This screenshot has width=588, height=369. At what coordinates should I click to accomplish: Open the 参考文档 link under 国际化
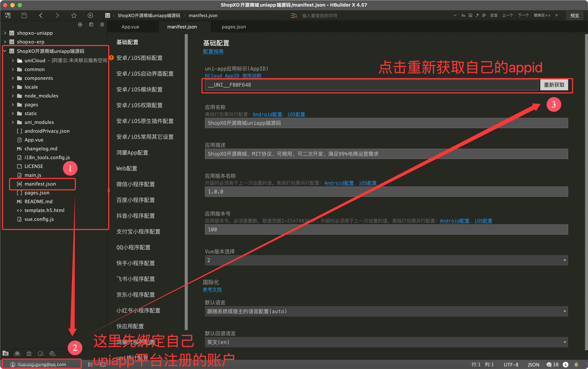coord(212,290)
